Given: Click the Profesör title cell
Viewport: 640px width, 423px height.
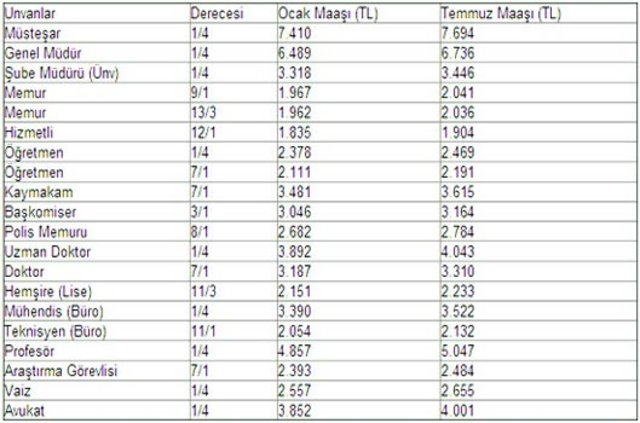Looking at the screenshot, I should tap(97, 351).
